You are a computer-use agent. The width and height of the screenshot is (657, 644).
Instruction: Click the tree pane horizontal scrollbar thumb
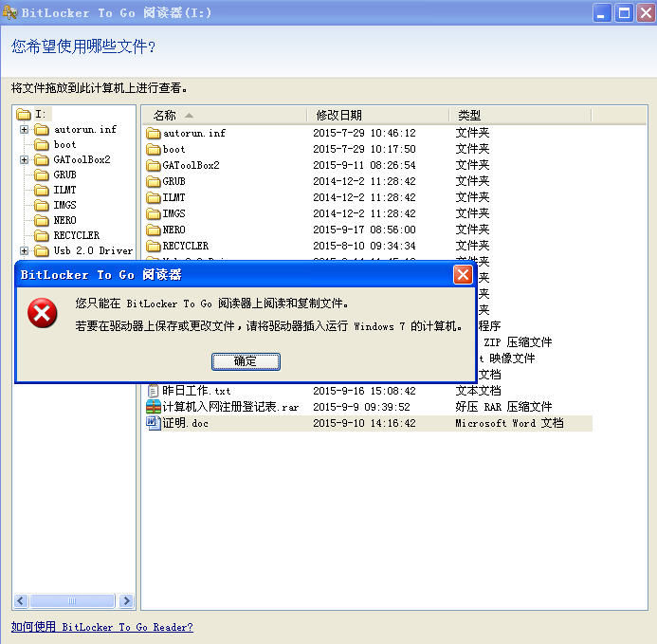(72, 600)
